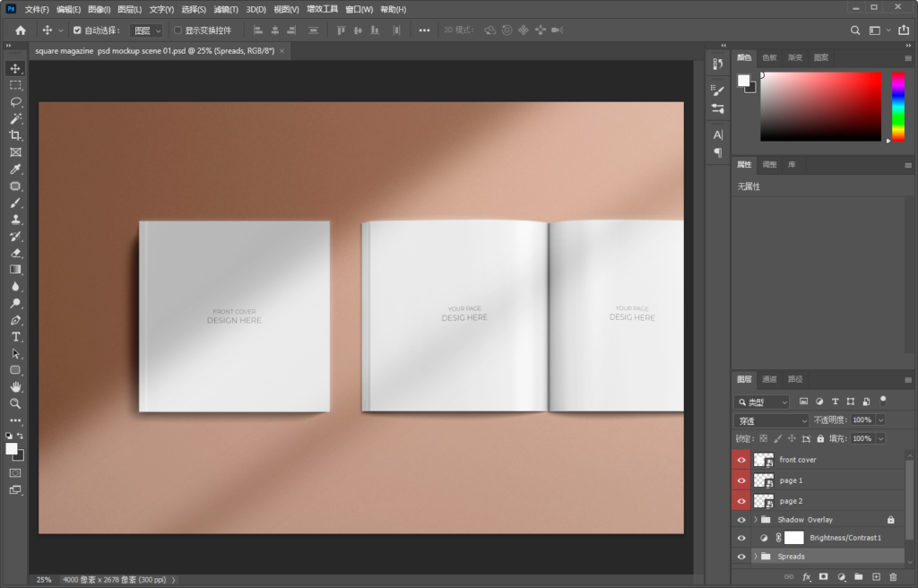Toggle the 自动选择 checkbox
This screenshot has height=588, width=918.
[x=77, y=30]
